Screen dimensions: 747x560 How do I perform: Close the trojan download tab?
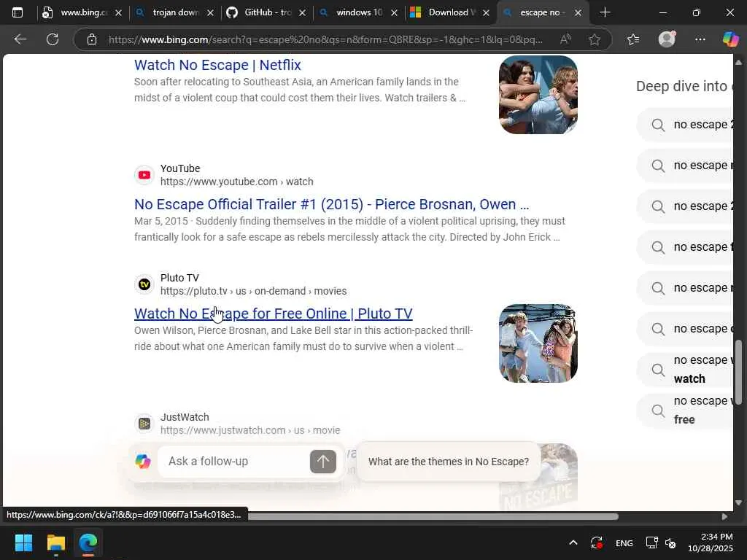[210, 13]
